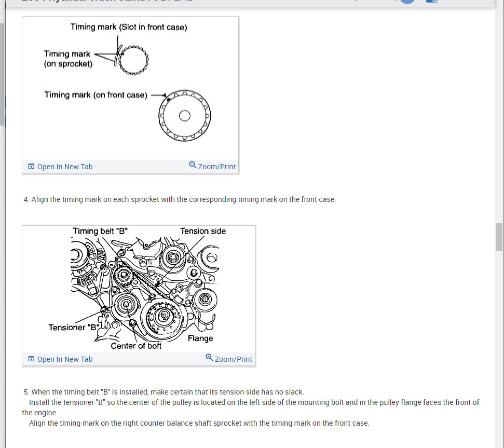Viewport: 504px width, 448px height.
Task: Click sentence about right counter balance shaft sprocket
Action: tap(199, 423)
